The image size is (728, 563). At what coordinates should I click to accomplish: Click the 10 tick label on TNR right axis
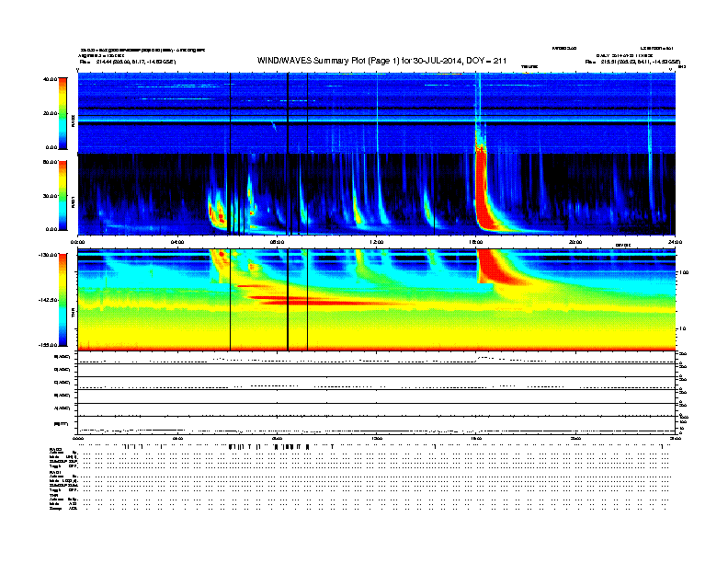pos(684,328)
